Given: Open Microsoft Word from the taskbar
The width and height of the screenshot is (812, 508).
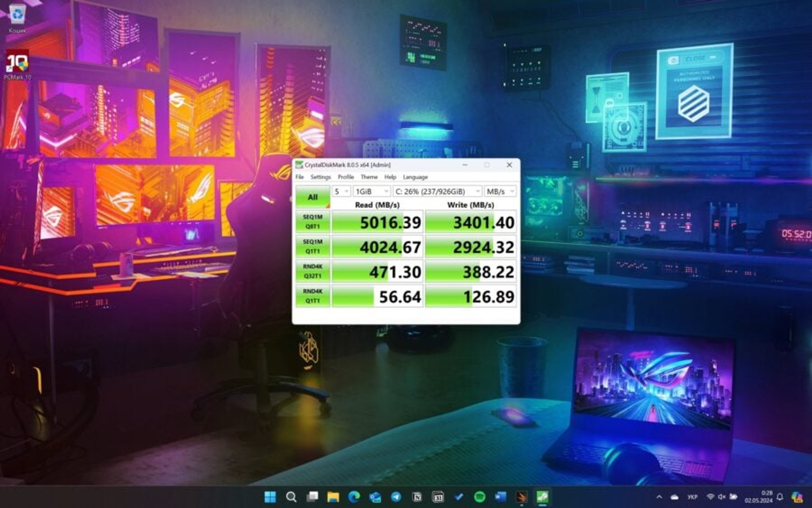Looking at the screenshot, I should coord(500,497).
